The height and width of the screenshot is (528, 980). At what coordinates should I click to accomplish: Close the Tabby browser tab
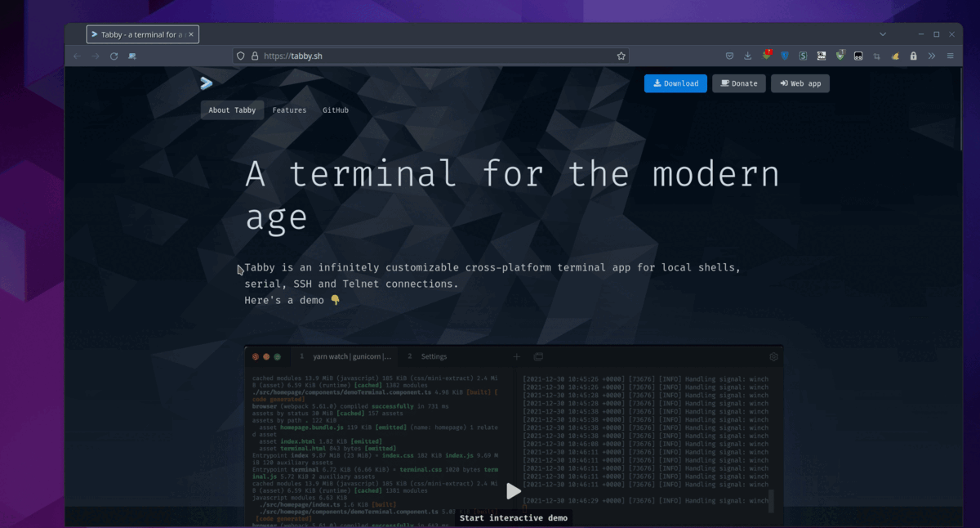(191, 34)
